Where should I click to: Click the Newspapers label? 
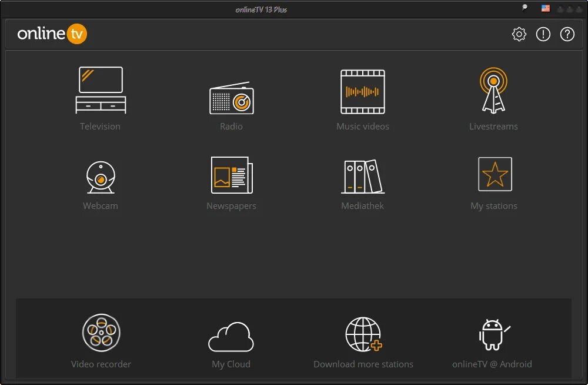(x=231, y=206)
